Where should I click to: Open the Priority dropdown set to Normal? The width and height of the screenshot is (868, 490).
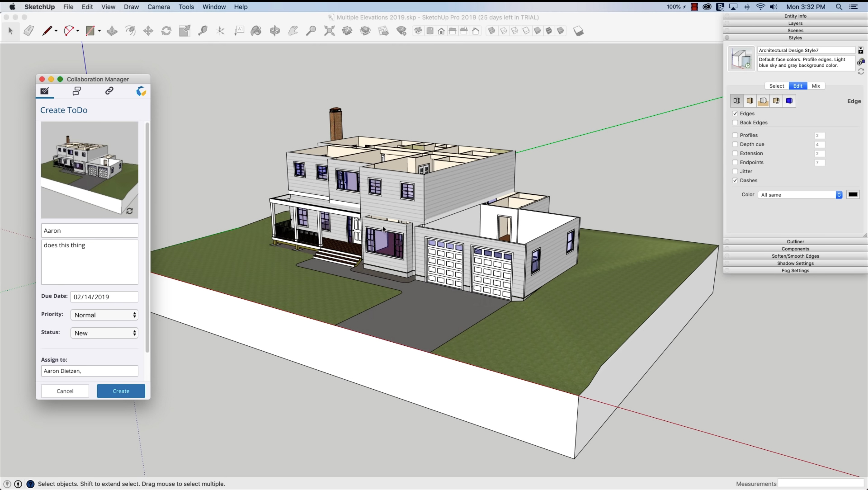[x=105, y=315]
